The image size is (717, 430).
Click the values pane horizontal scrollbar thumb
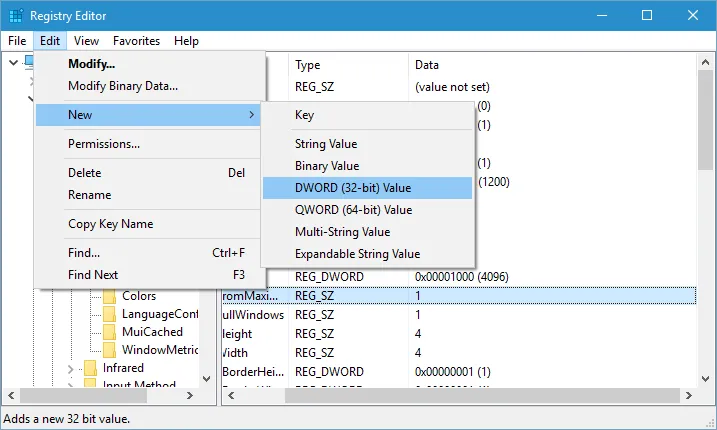tap(482, 395)
